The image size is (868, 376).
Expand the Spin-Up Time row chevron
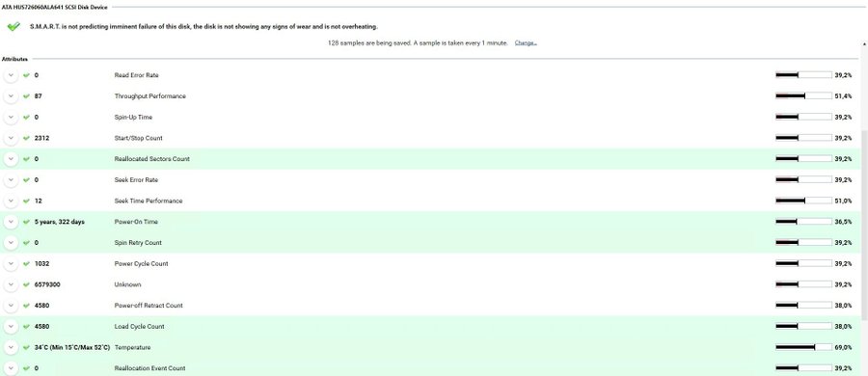coord(11,118)
